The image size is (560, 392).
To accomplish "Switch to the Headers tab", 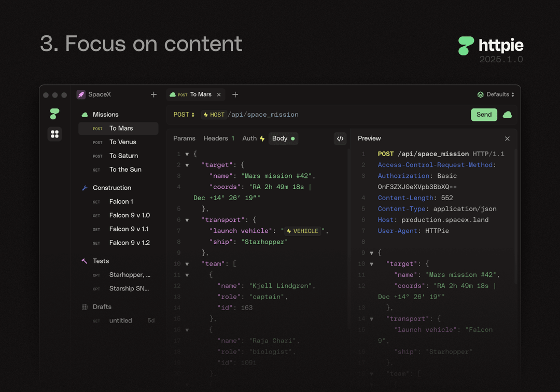I will (x=216, y=138).
